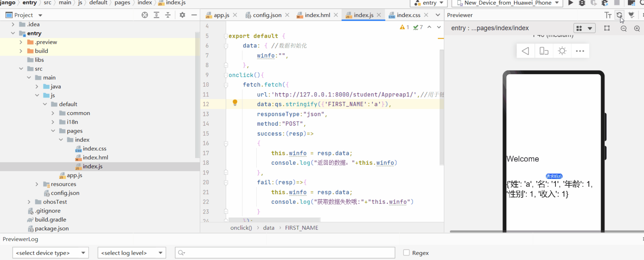This screenshot has height=260, width=644.
Task: Close the index.css tab
Action: click(426, 15)
